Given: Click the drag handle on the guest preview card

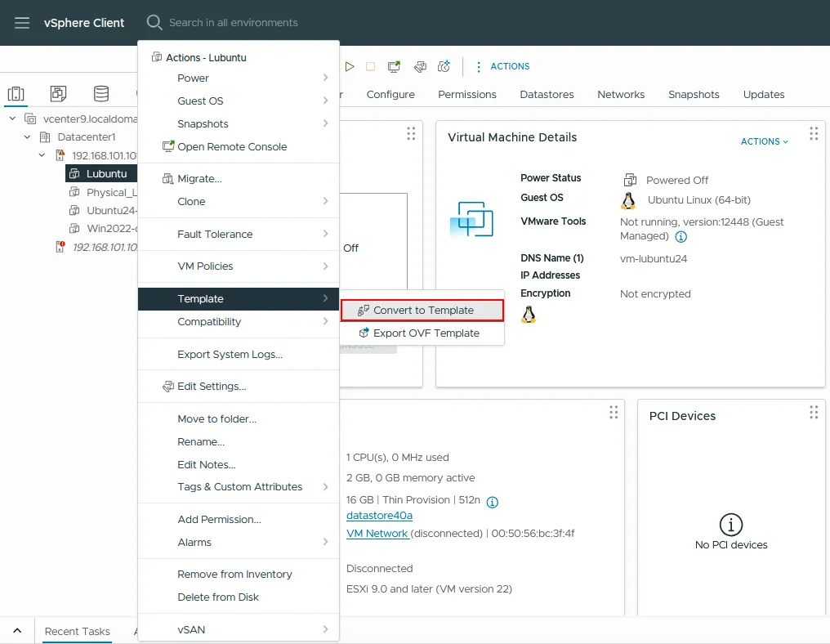Looking at the screenshot, I should click(411, 133).
